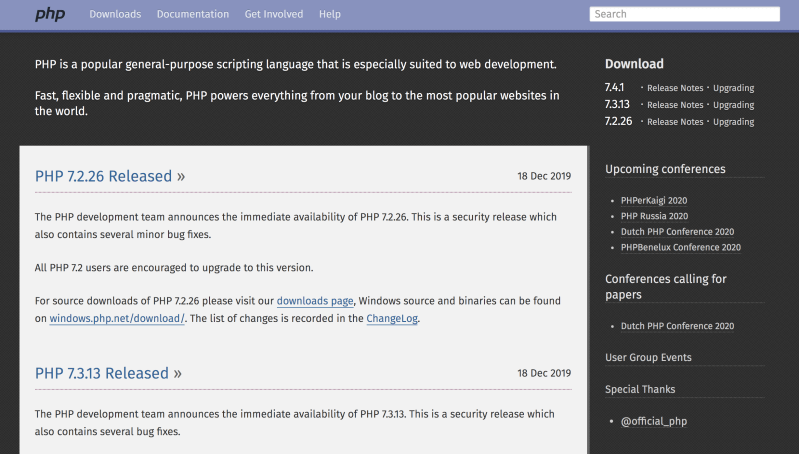Open PHP Russia 2020 conference link
799x454 pixels.
(x=654, y=216)
